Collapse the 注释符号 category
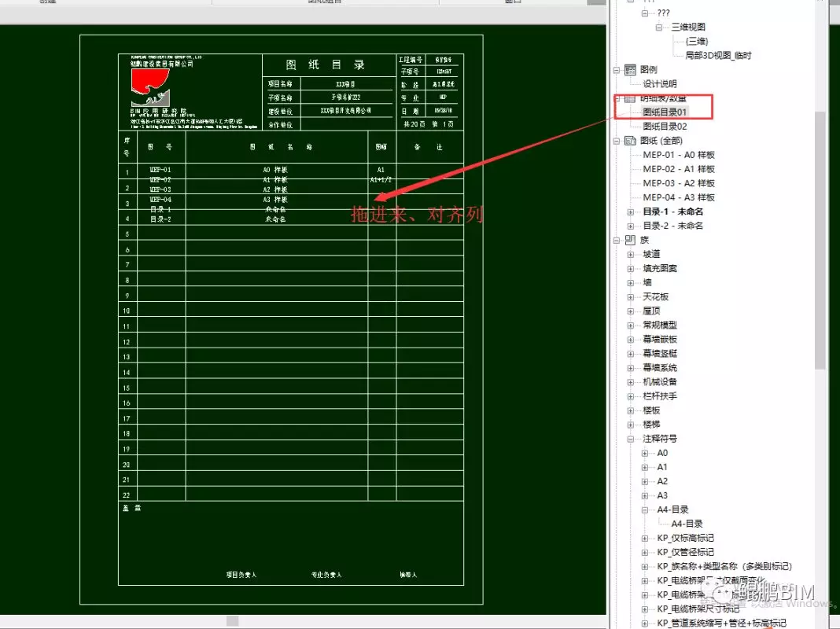Viewport: 840px width, 629px height. click(x=632, y=438)
